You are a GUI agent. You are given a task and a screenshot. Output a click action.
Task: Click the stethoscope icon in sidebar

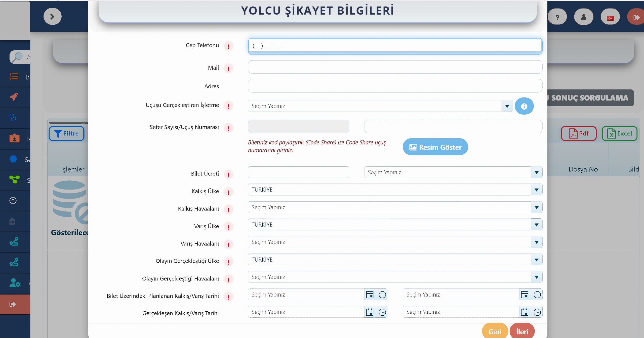13,117
